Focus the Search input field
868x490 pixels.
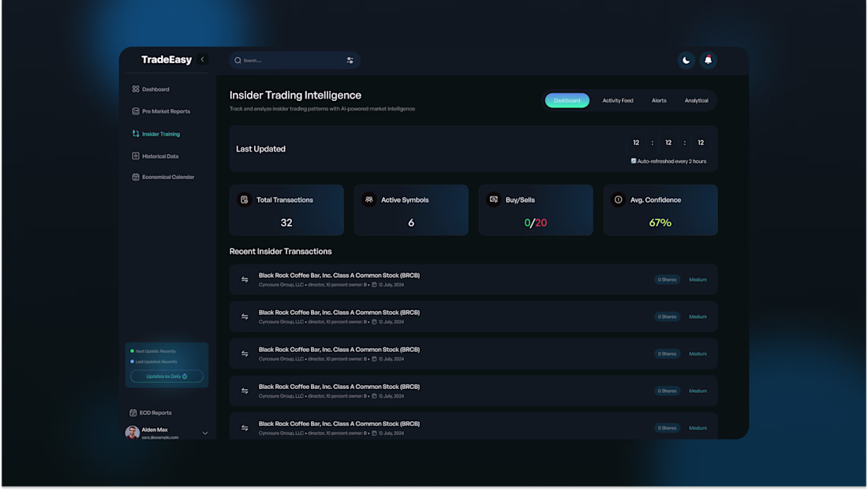294,60
